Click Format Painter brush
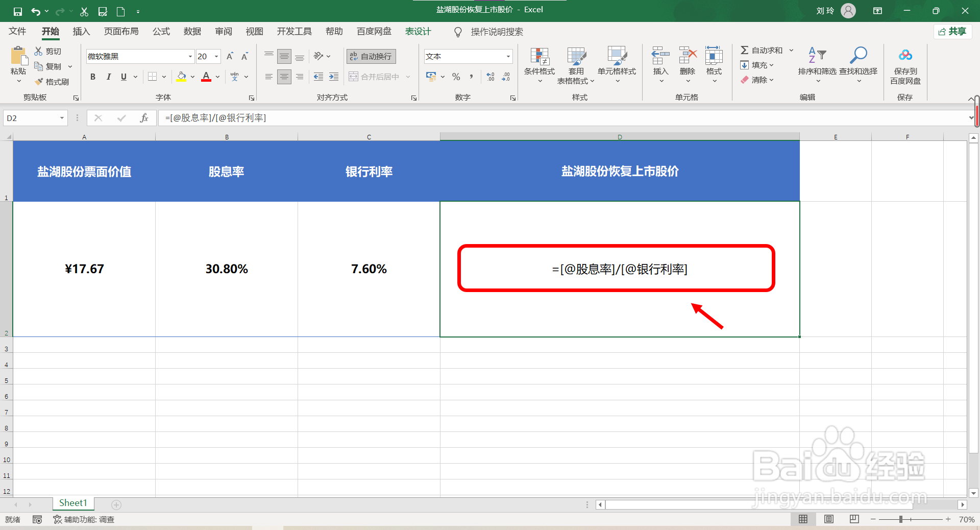The image size is (980, 530). point(52,82)
